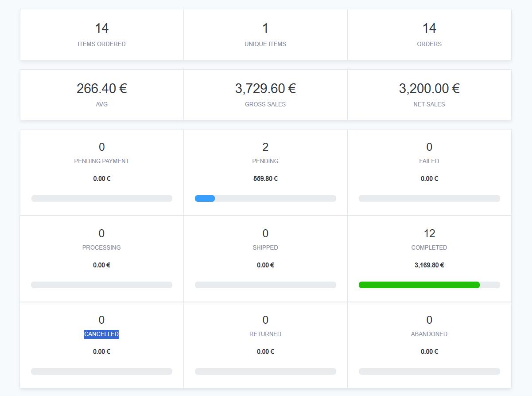Click the 266.40 € average value
Screen dimensions: 532x396
pyautogui.click(x=101, y=89)
